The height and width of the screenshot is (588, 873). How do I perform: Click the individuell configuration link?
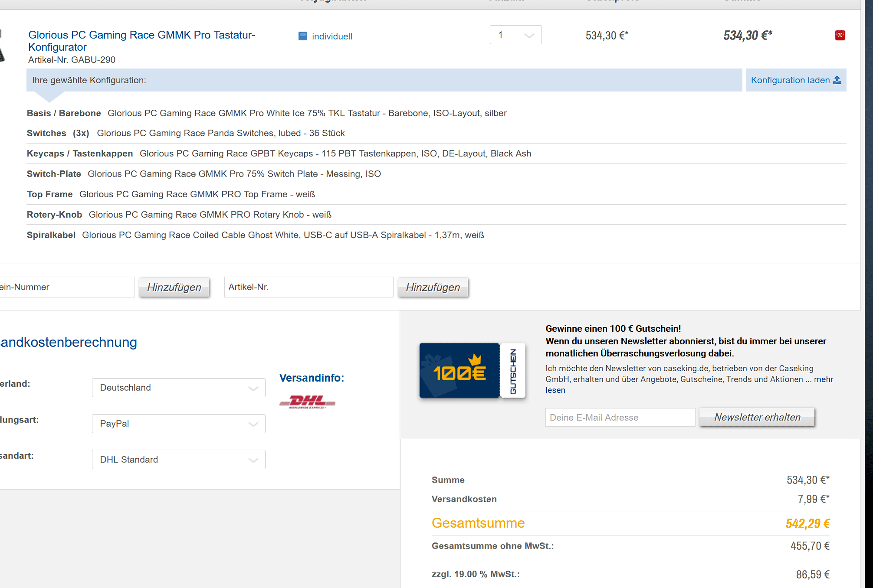click(332, 36)
